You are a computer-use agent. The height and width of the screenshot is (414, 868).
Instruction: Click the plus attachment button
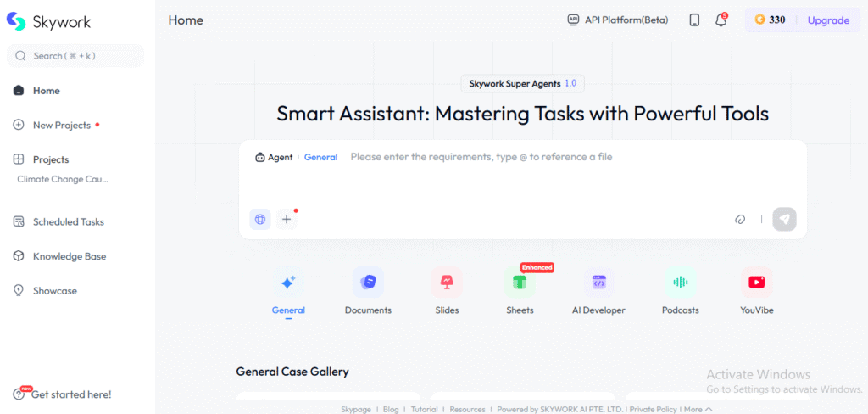coord(287,219)
